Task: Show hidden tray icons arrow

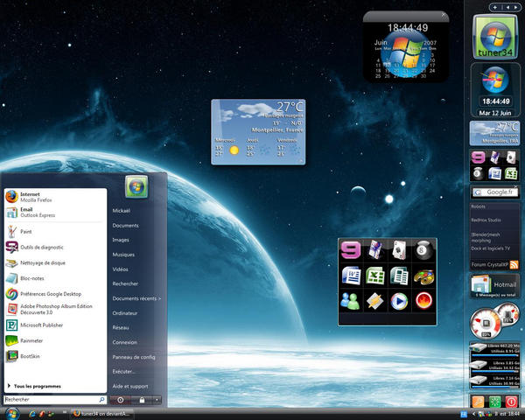Action: click(x=473, y=414)
